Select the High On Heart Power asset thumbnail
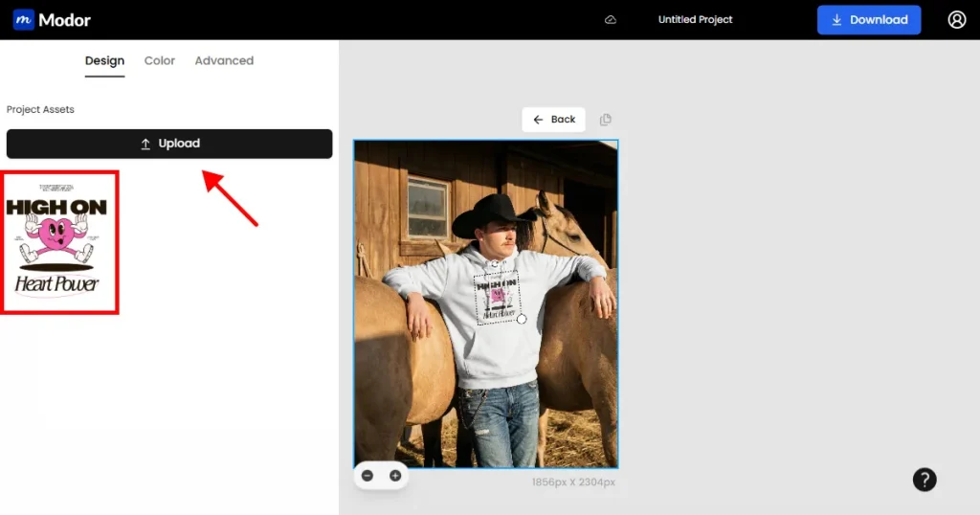The width and height of the screenshot is (980, 515). pyautogui.click(x=59, y=242)
